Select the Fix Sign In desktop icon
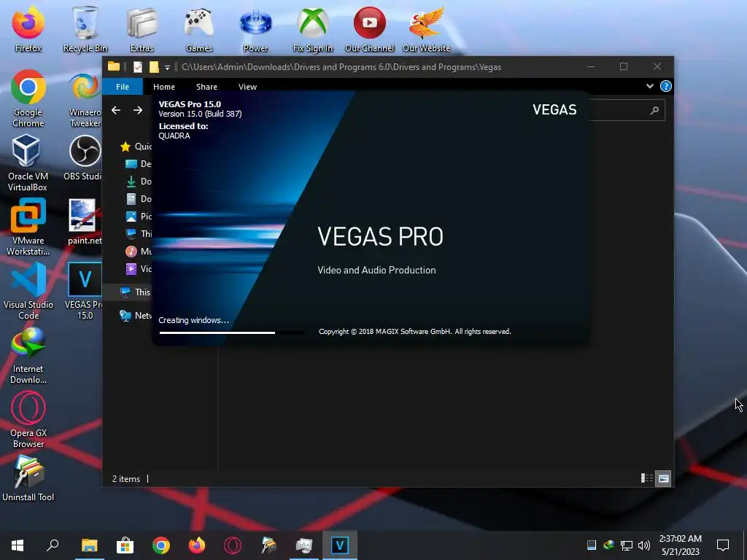The image size is (747, 560). click(x=312, y=29)
